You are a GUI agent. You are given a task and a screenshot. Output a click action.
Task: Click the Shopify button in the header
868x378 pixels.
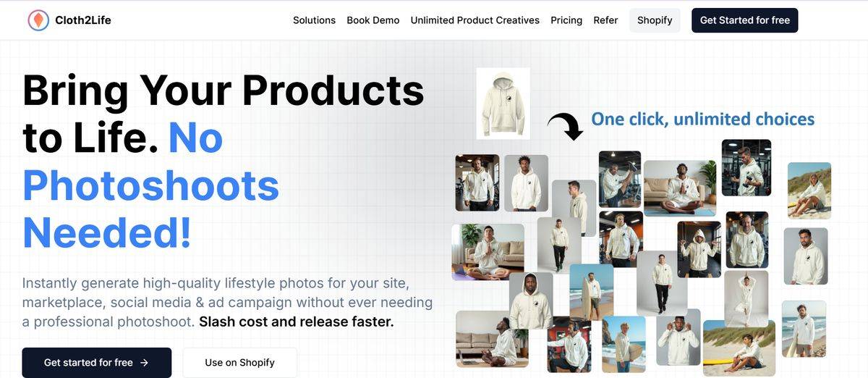[655, 20]
